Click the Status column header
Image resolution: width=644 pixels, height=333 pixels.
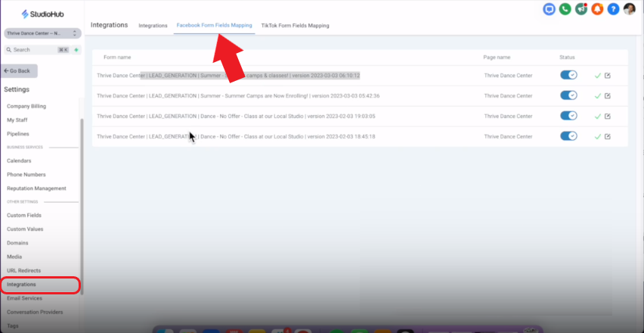pyautogui.click(x=567, y=58)
